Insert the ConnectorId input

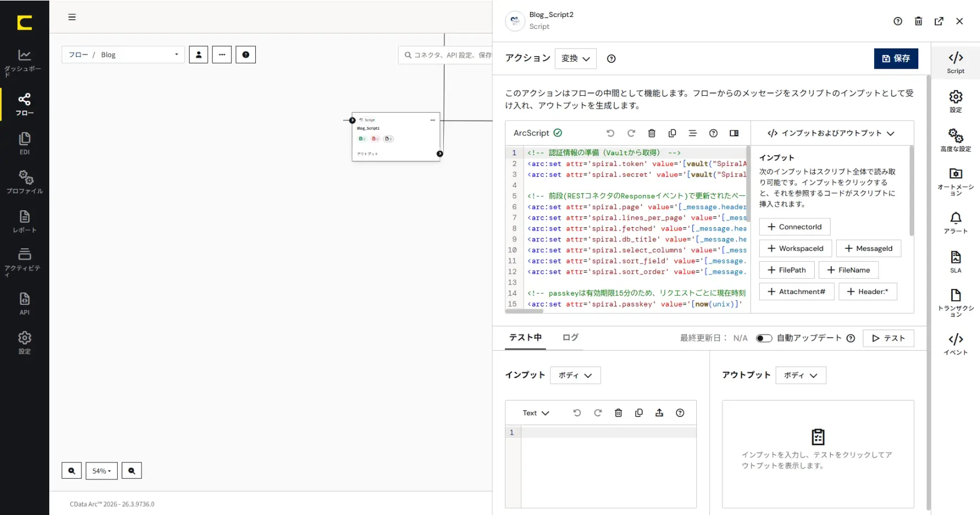click(x=794, y=227)
